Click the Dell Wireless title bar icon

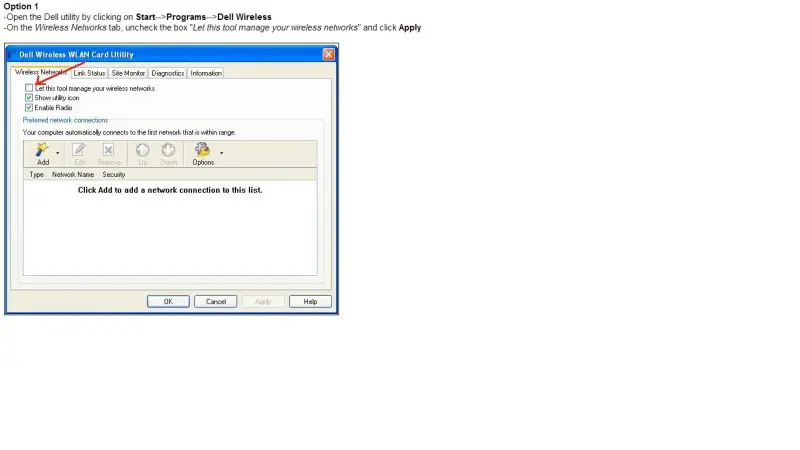tap(10, 55)
